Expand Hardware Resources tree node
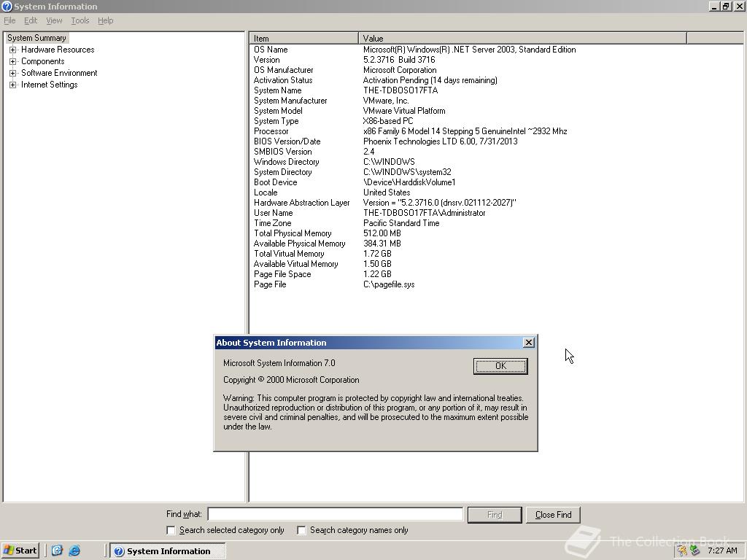747x560 pixels. [x=13, y=50]
